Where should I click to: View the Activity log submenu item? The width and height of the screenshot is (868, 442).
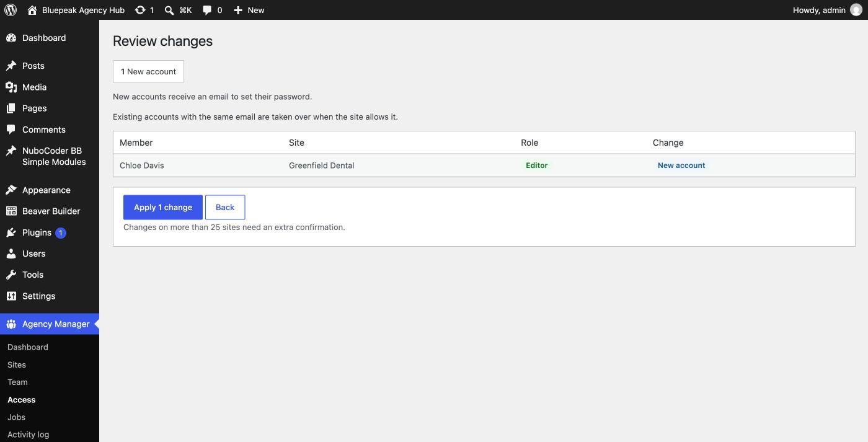[29, 435]
